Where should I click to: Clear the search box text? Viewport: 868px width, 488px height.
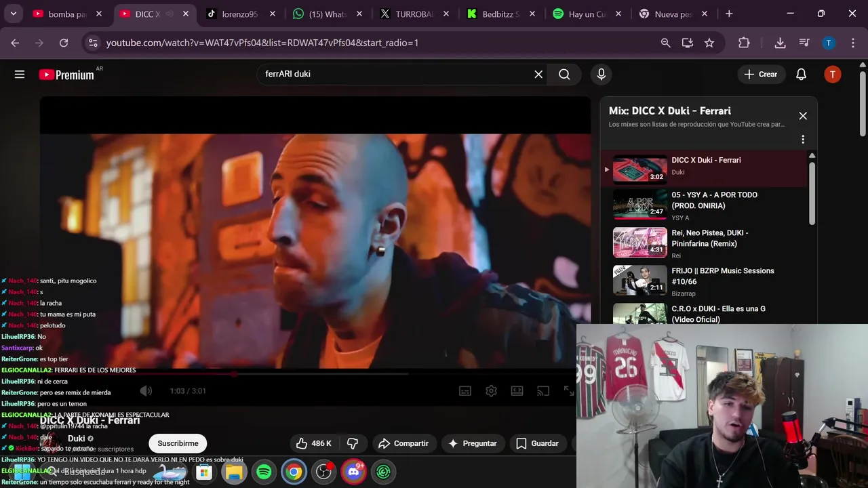[x=538, y=75]
